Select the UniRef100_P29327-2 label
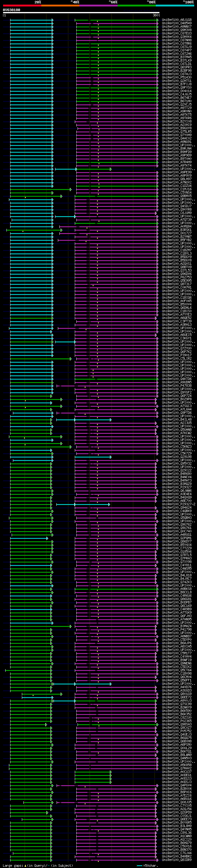Image resolution: width=197 pixels, height=868 pixels. (x=179, y=504)
